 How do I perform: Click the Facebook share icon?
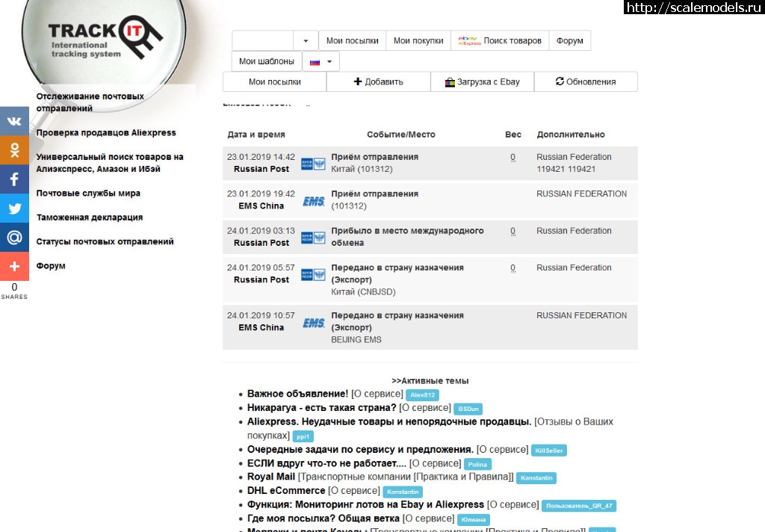pyautogui.click(x=14, y=179)
